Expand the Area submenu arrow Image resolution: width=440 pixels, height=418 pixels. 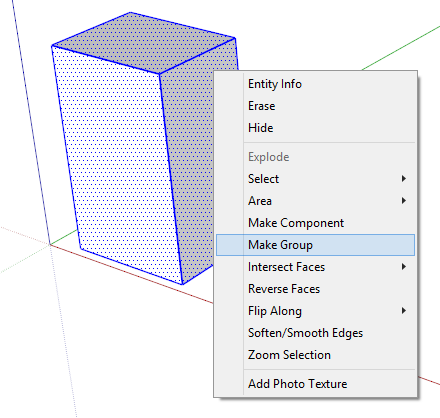click(404, 201)
